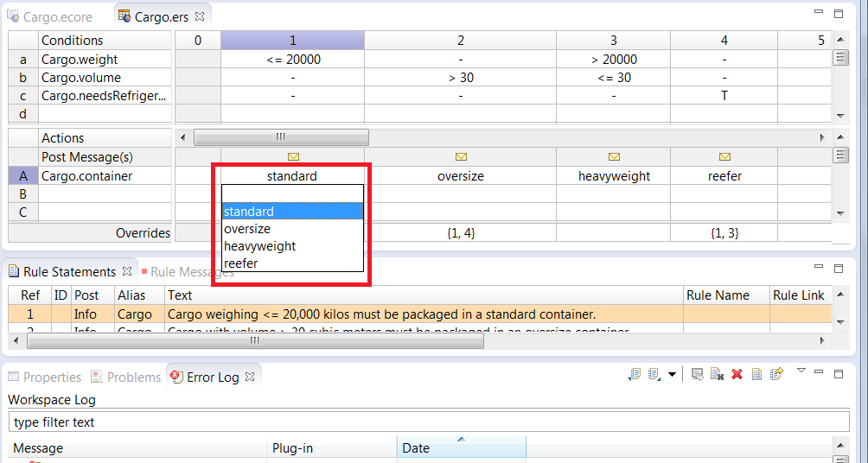Click the 'heavyweight' action cell in column 3
This screenshot has width=868, height=463.
pos(613,176)
